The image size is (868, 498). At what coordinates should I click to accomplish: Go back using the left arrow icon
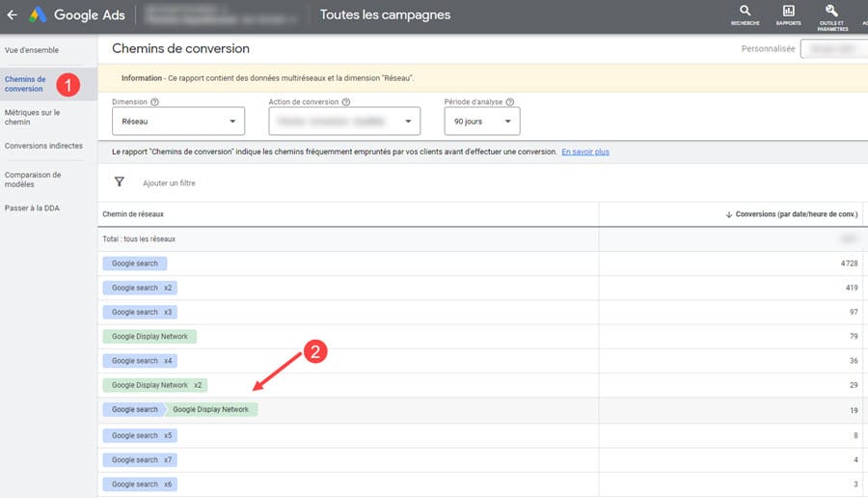[12, 14]
